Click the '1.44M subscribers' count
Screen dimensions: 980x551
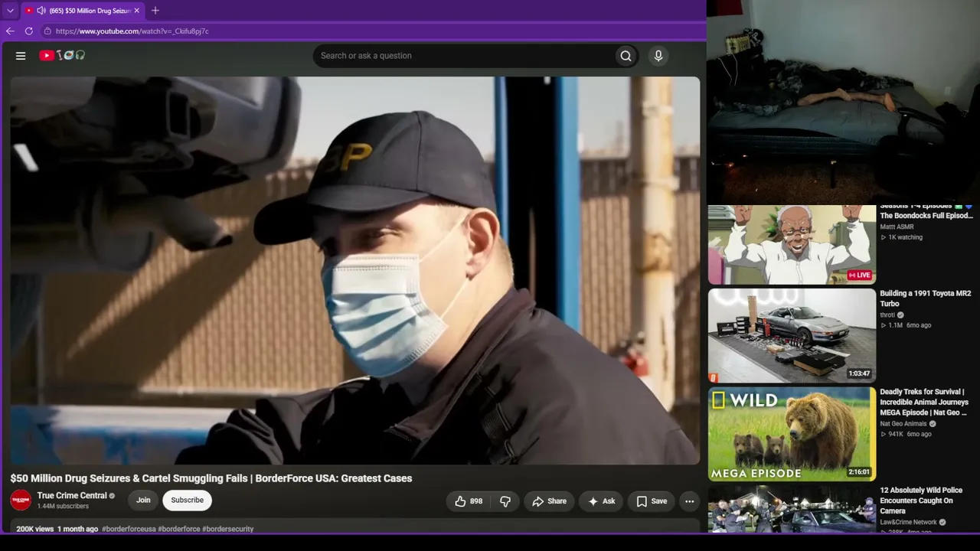tap(63, 507)
